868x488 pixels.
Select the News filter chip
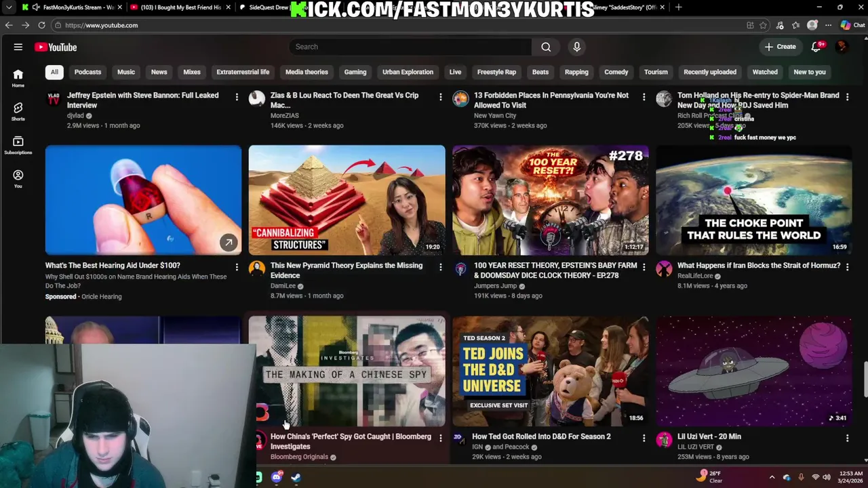coord(159,72)
